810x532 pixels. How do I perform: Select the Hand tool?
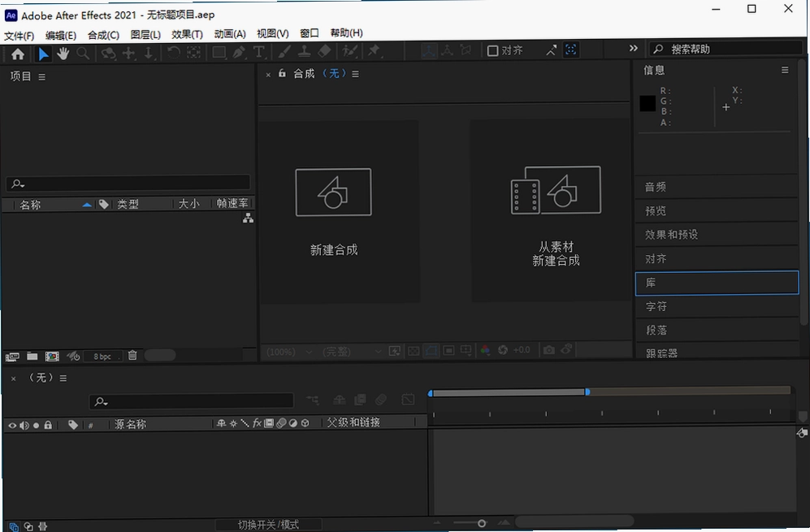click(x=63, y=54)
